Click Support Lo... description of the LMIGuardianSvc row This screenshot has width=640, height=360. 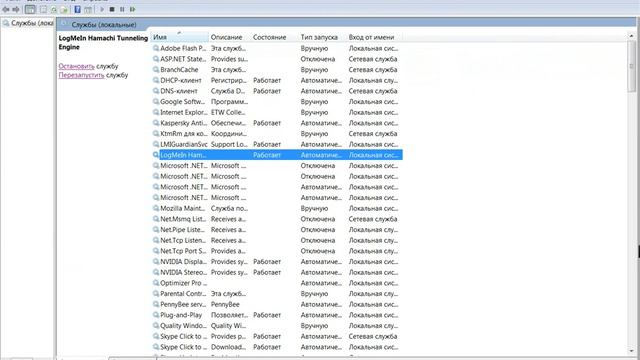(x=229, y=144)
